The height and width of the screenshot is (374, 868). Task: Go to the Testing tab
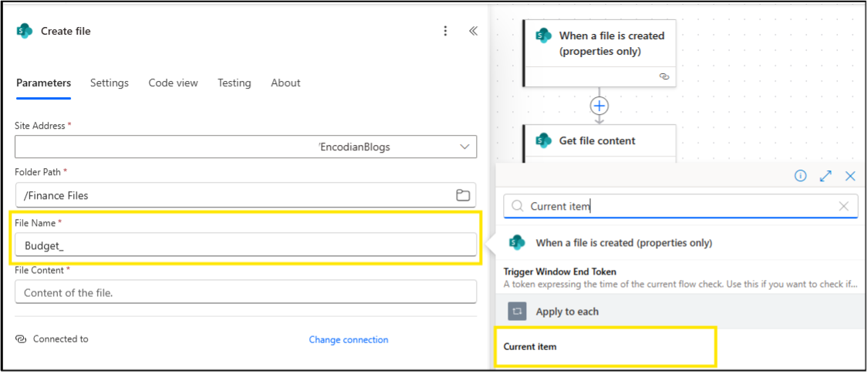[234, 83]
